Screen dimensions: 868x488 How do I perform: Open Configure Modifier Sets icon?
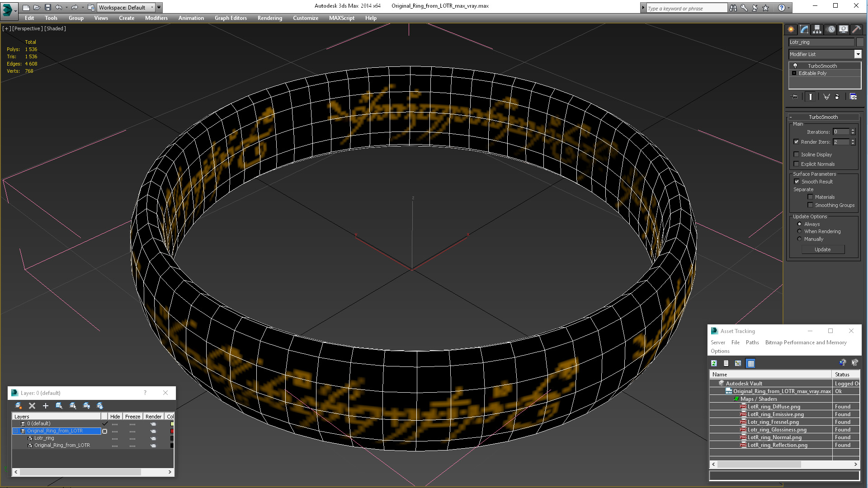point(854,97)
